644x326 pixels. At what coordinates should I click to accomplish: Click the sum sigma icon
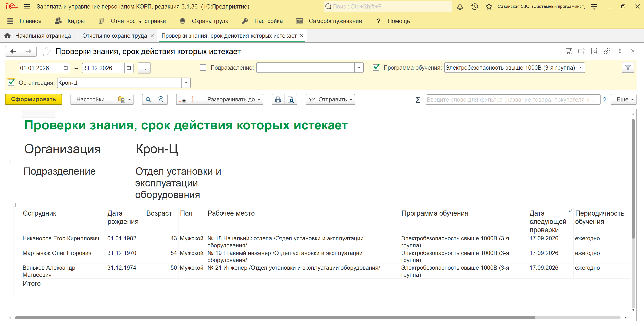(418, 100)
